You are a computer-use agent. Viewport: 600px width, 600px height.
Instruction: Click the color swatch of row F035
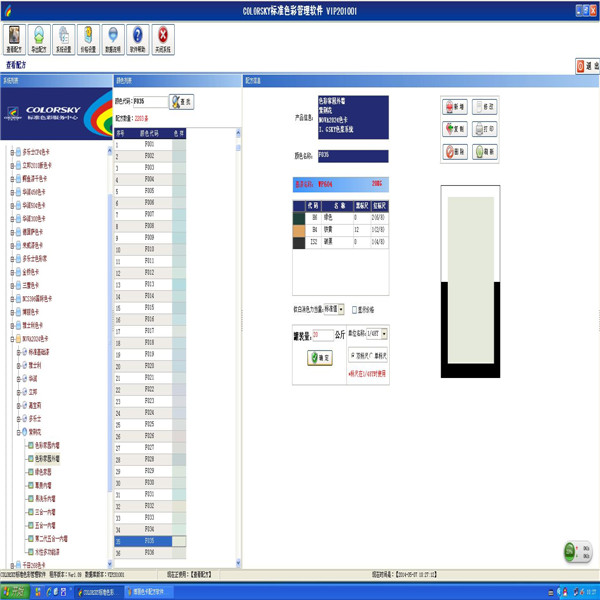(x=178, y=541)
